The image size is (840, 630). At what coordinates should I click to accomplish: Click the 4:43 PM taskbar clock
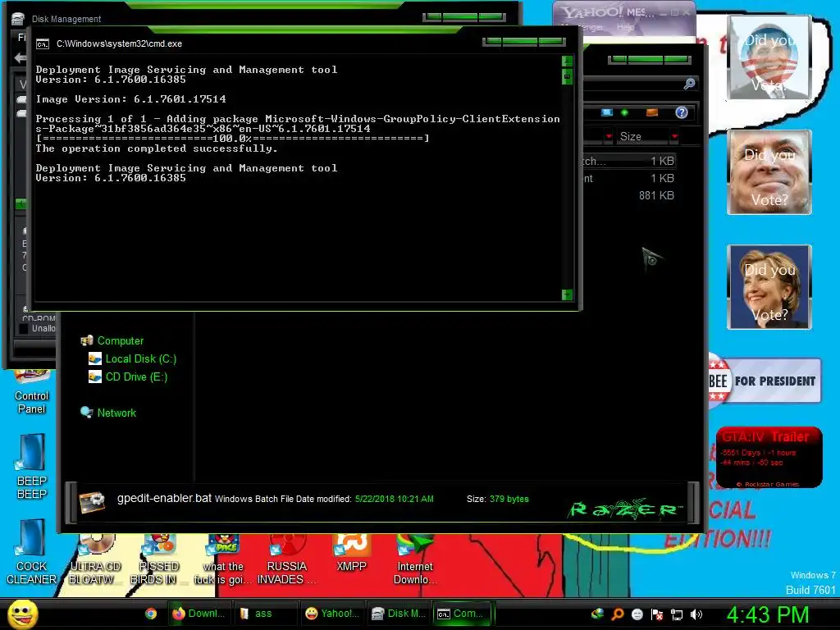[767, 614]
